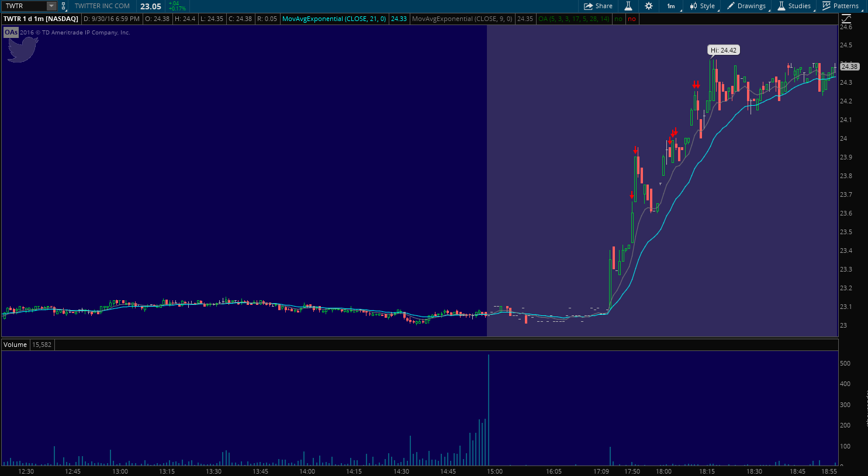Open the Studies menu
Screen dimensions: 868x476
click(x=794, y=6)
